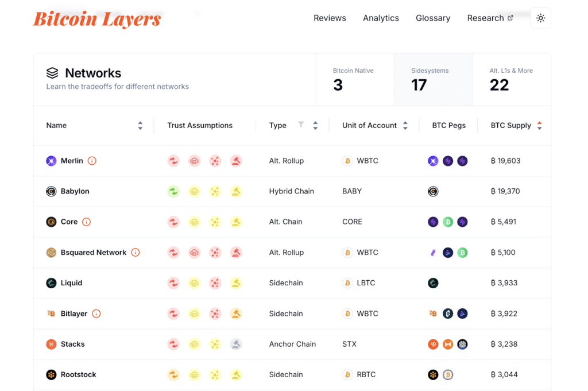Click the Stacks logo icon
Screen dimensions: 588x391
pos(51,344)
